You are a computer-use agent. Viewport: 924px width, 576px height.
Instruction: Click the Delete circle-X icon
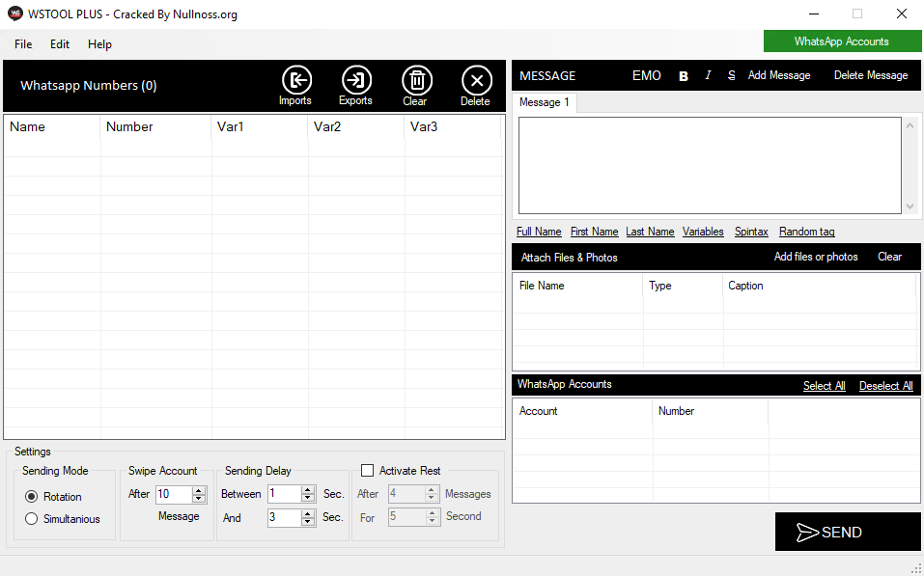click(x=476, y=80)
